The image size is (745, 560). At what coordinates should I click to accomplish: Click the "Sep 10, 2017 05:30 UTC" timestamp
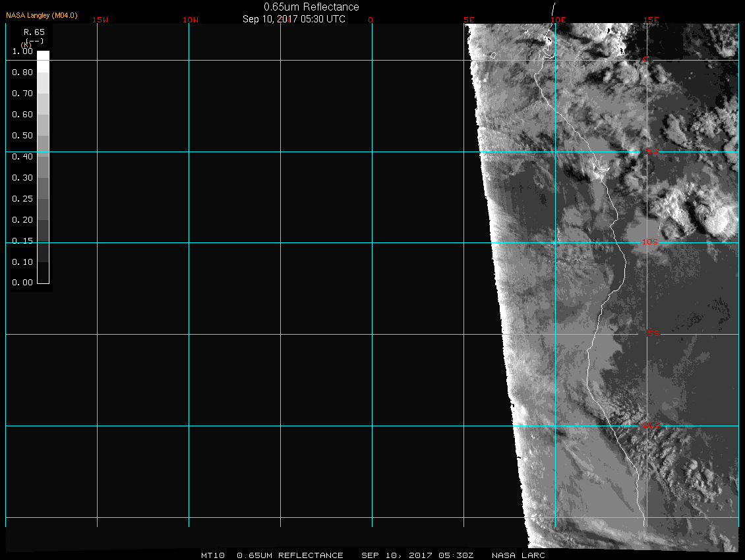[x=294, y=19]
